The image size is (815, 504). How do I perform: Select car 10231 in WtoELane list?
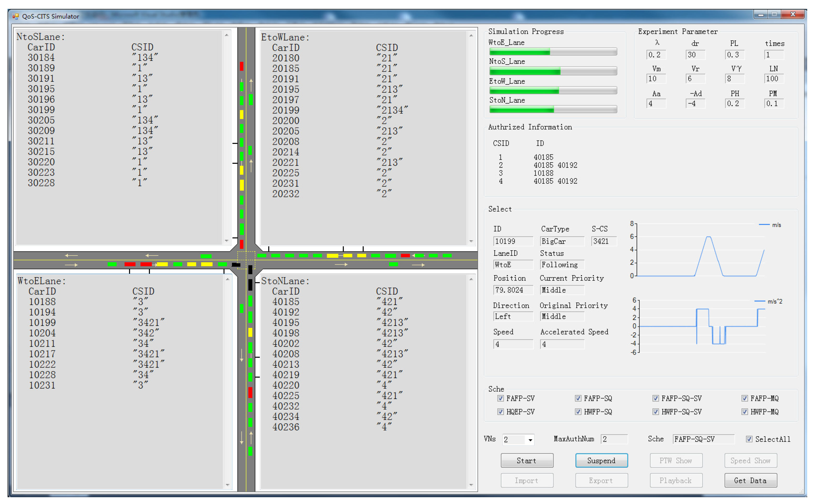tap(42, 385)
